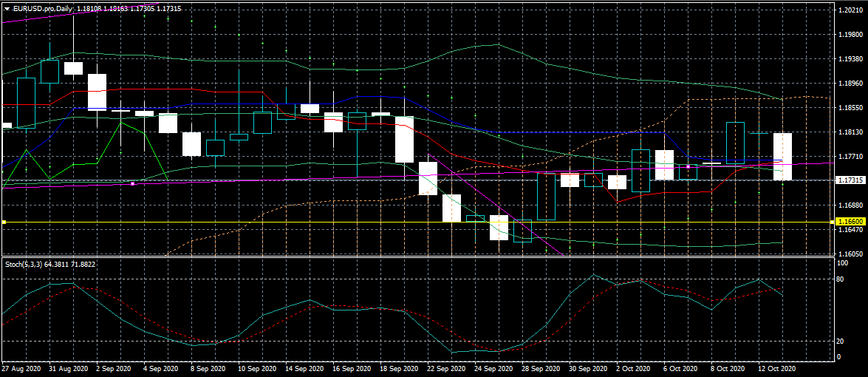Click the 1.20210 value on the price axis
This screenshot has width=868, height=377.
(850, 10)
